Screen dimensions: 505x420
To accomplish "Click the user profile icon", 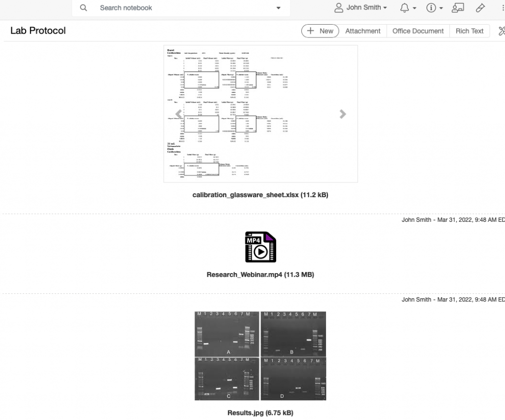I will pyautogui.click(x=339, y=8).
